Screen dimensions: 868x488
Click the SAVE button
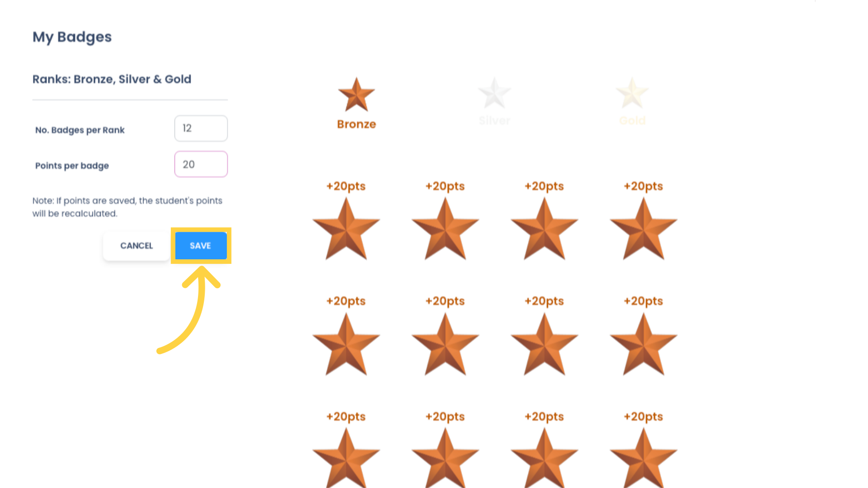(201, 245)
